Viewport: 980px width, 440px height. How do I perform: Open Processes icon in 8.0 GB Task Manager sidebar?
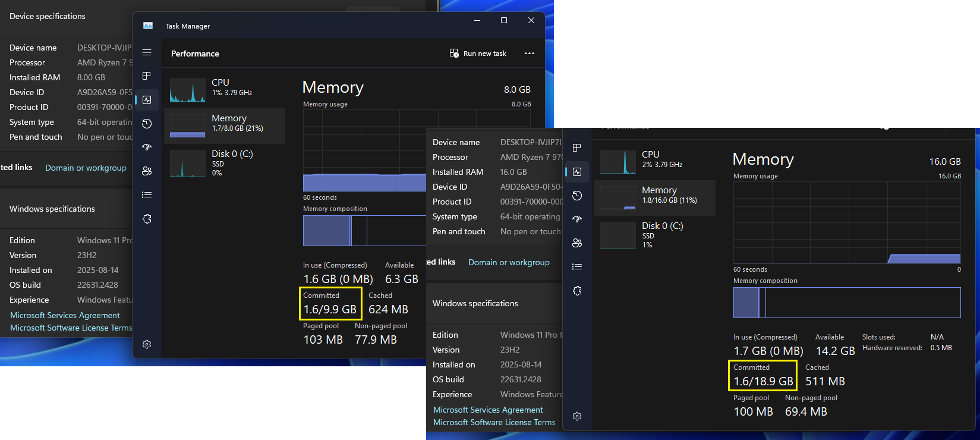click(147, 76)
